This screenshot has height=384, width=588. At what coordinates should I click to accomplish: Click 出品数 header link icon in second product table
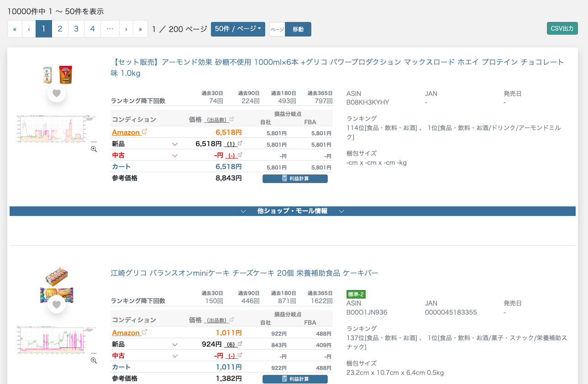coord(231,320)
